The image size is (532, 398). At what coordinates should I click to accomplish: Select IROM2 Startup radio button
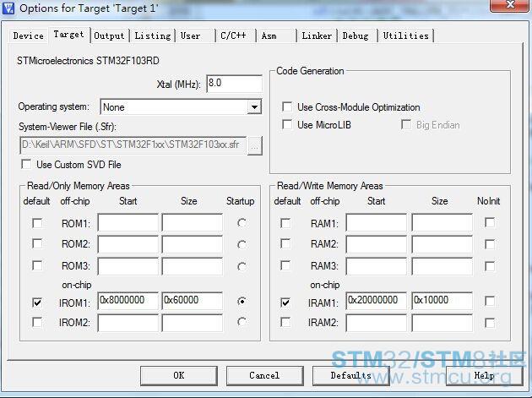242,322
